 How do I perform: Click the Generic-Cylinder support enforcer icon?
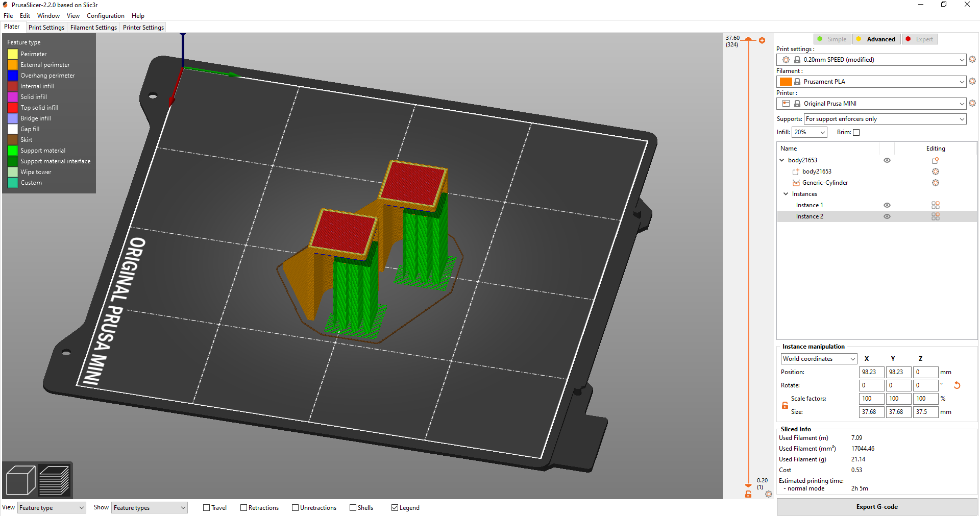click(796, 183)
